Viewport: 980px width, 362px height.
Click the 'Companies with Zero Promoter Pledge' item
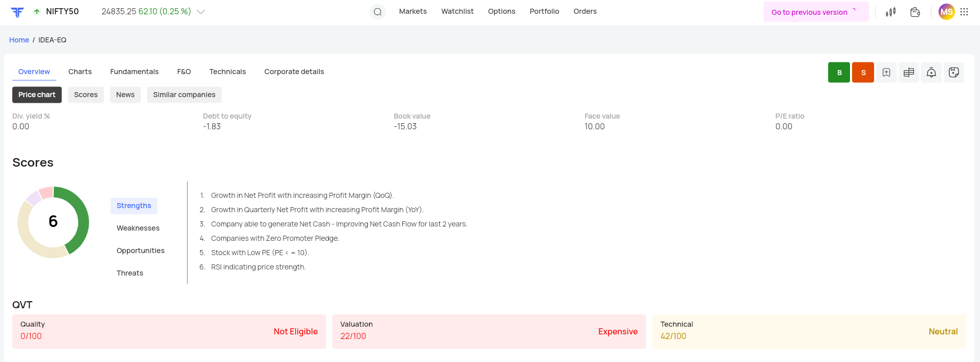click(x=275, y=238)
